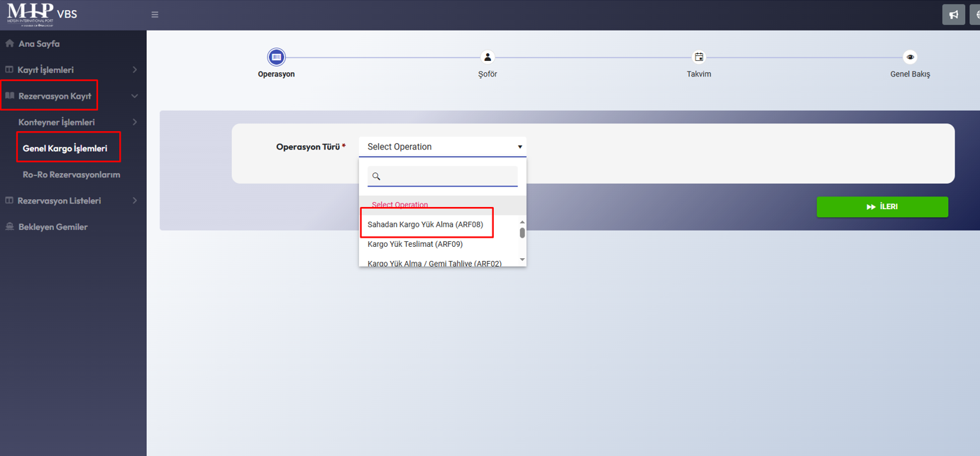Click the Genel Bakış eye icon
980x456 pixels.
(910, 57)
